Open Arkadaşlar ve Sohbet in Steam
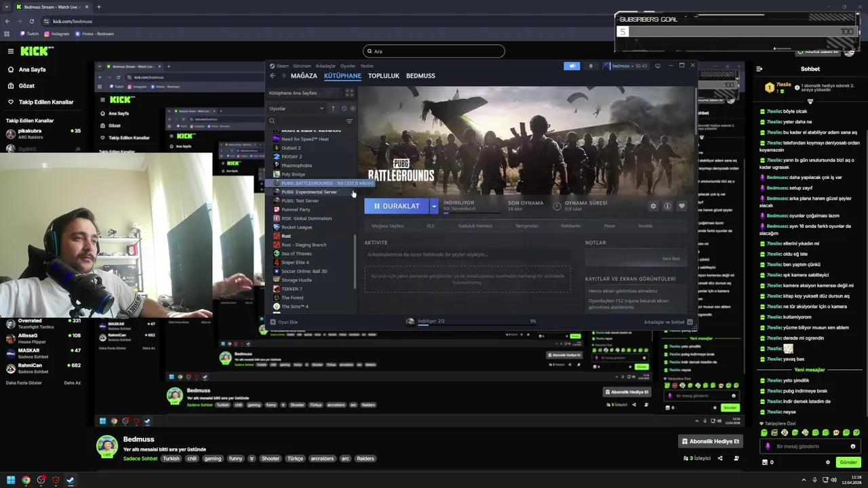 (668, 322)
